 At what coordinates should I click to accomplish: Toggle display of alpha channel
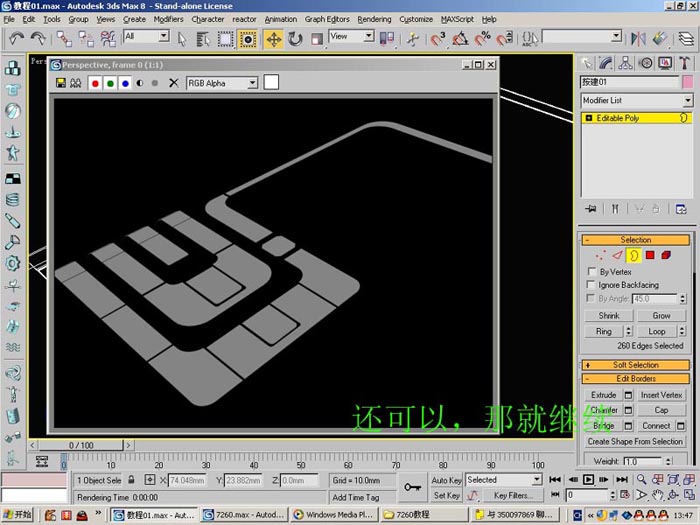(140, 83)
